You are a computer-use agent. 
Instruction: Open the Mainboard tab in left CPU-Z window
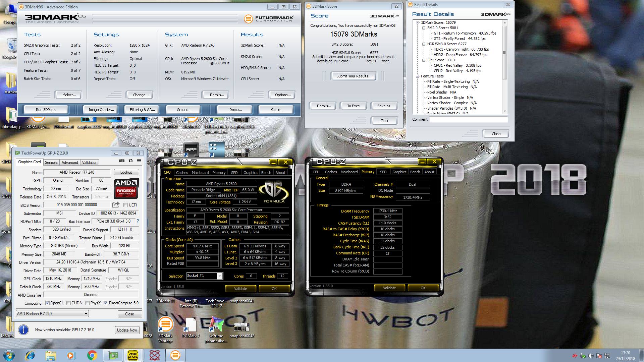click(200, 173)
